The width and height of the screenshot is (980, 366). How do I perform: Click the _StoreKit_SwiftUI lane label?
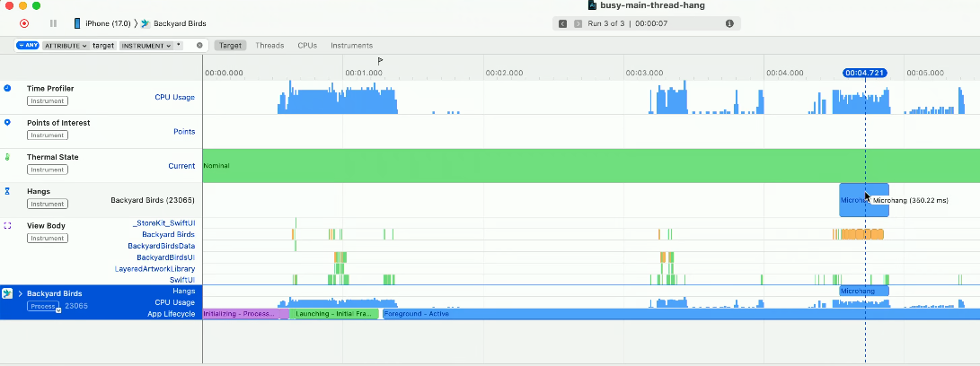163,223
